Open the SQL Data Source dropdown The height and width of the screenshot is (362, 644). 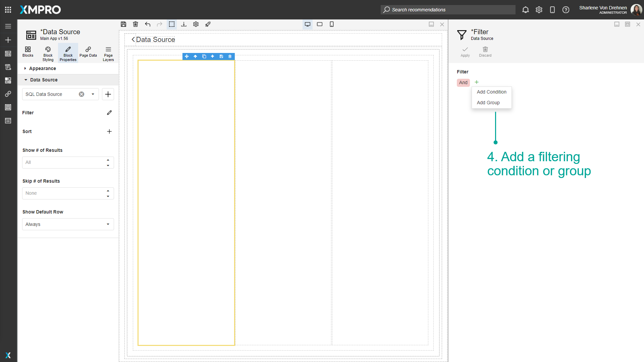point(93,94)
